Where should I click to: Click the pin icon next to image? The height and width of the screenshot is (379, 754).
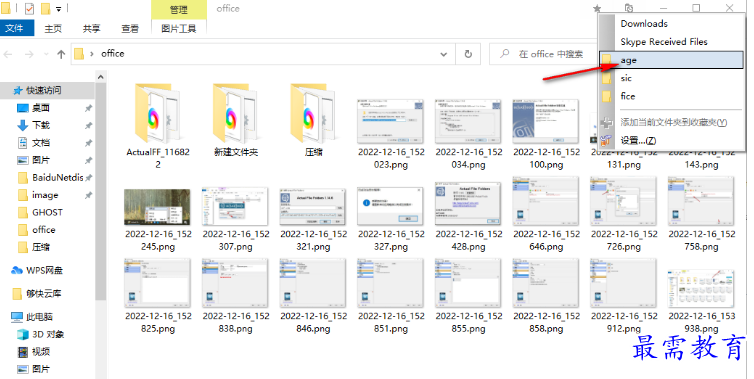88,195
